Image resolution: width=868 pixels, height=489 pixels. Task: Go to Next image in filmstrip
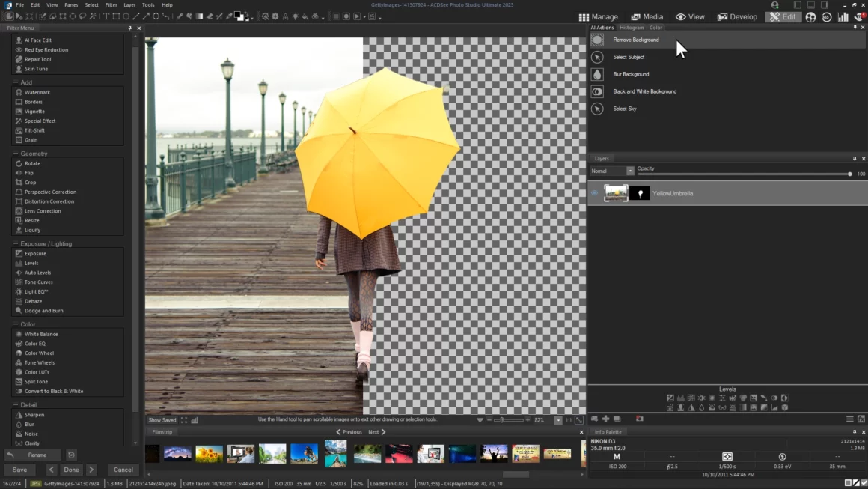click(377, 432)
